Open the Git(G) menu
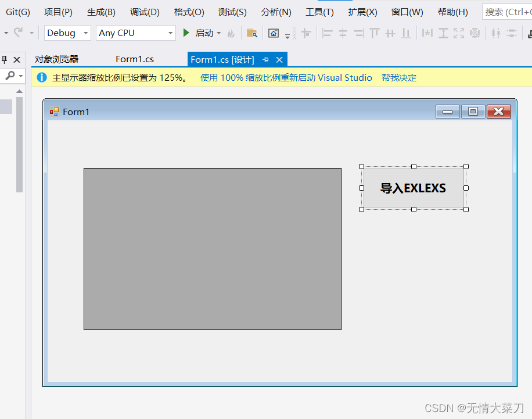Image resolution: width=532 pixels, height=419 pixels. tap(18, 12)
